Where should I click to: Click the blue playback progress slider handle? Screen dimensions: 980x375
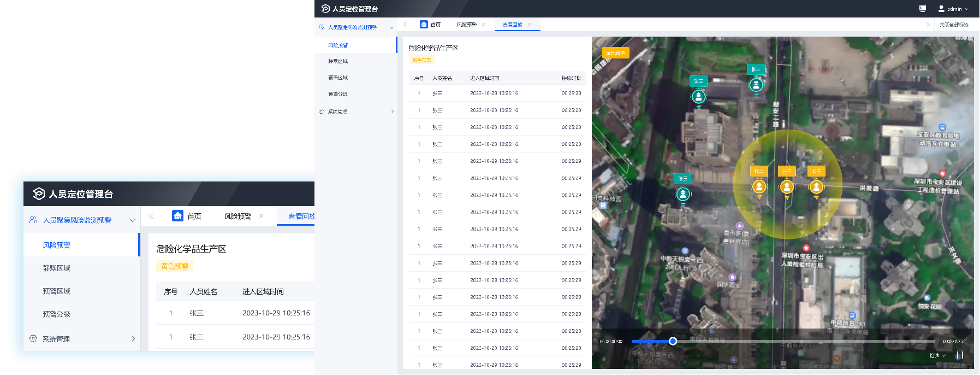(x=673, y=341)
